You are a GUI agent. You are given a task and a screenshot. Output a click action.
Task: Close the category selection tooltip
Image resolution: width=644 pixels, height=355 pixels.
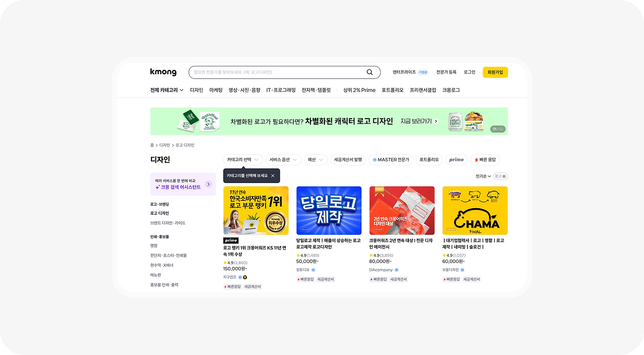pyautogui.click(x=273, y=175)
